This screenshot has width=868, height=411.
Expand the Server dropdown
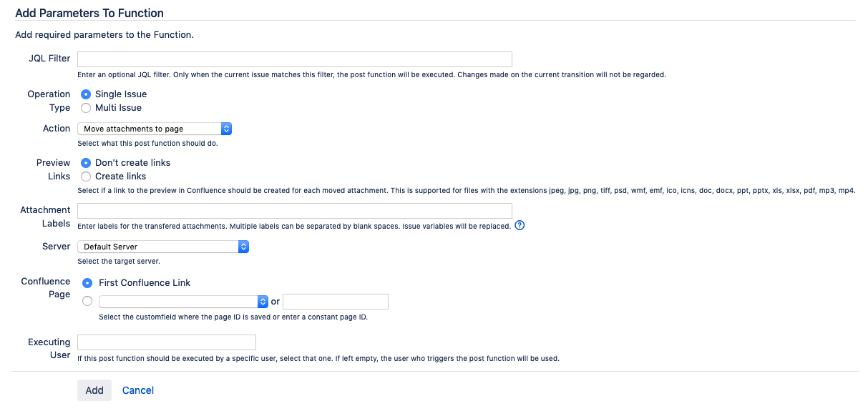tap(162, 247)
